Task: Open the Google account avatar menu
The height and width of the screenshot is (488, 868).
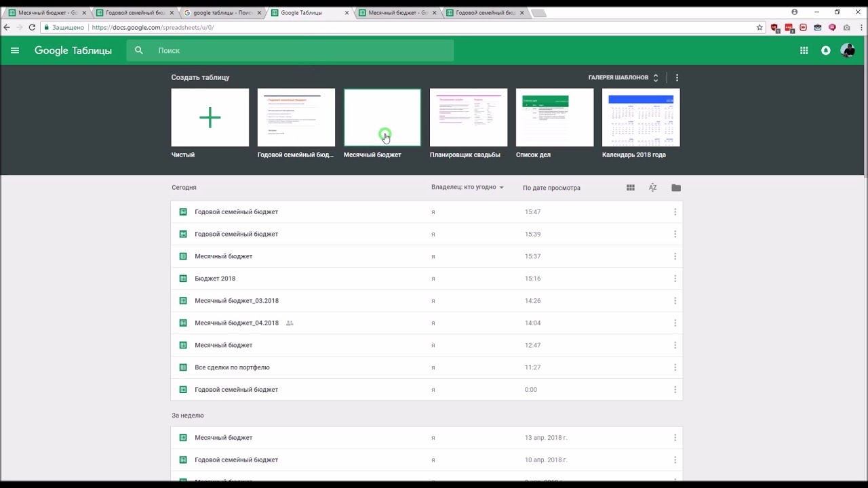Action: coord(847,50)
